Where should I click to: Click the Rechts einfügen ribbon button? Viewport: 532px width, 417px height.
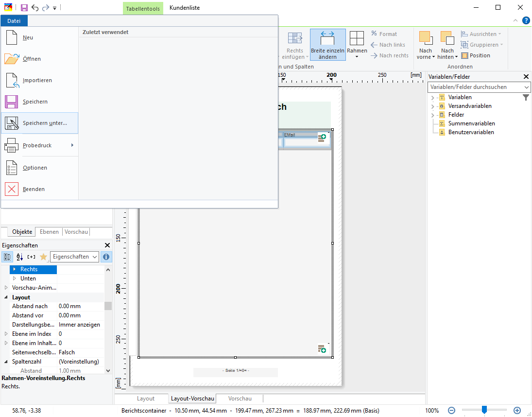tap(294, 45)
